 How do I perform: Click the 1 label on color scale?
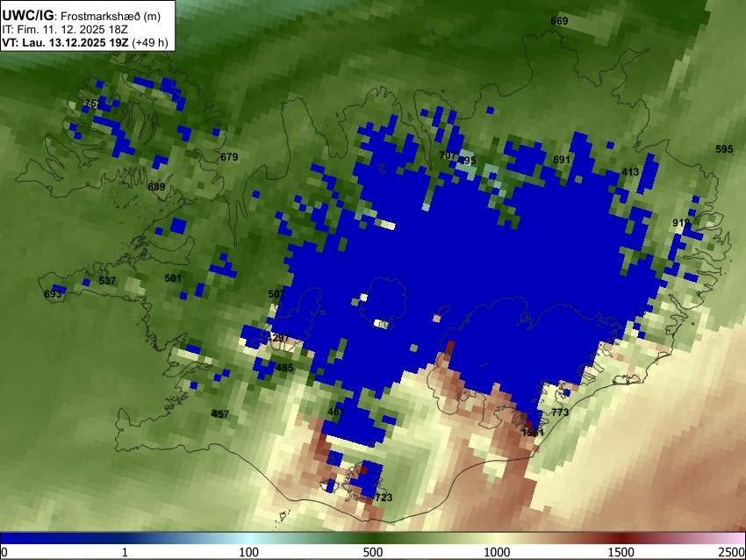(125, 552)
